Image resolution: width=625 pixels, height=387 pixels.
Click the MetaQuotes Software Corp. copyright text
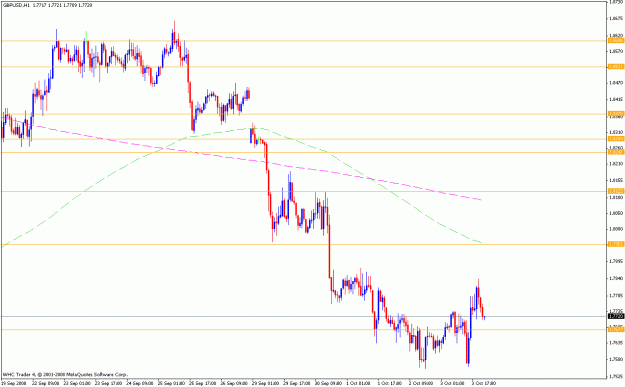[x=65, y=375]
